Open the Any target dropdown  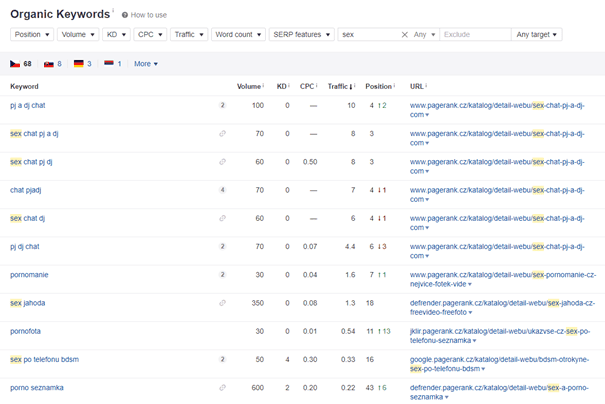537,34
